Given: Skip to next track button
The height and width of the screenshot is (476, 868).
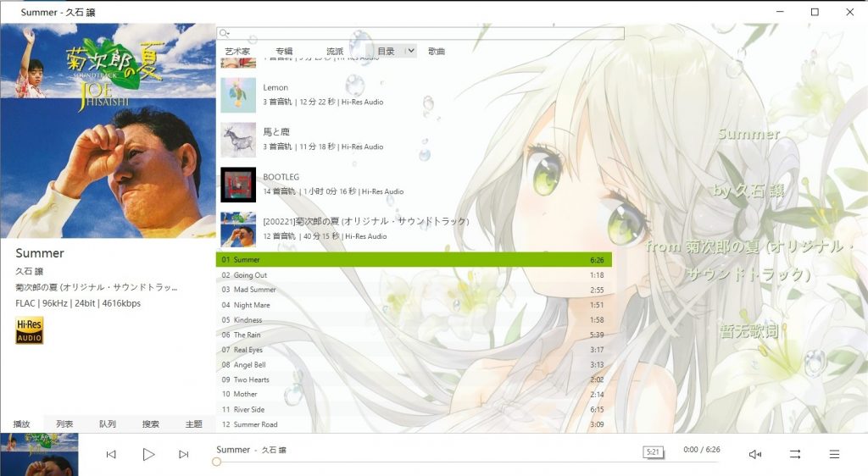Looking at the screenshot, I should [x=184, y=455].
